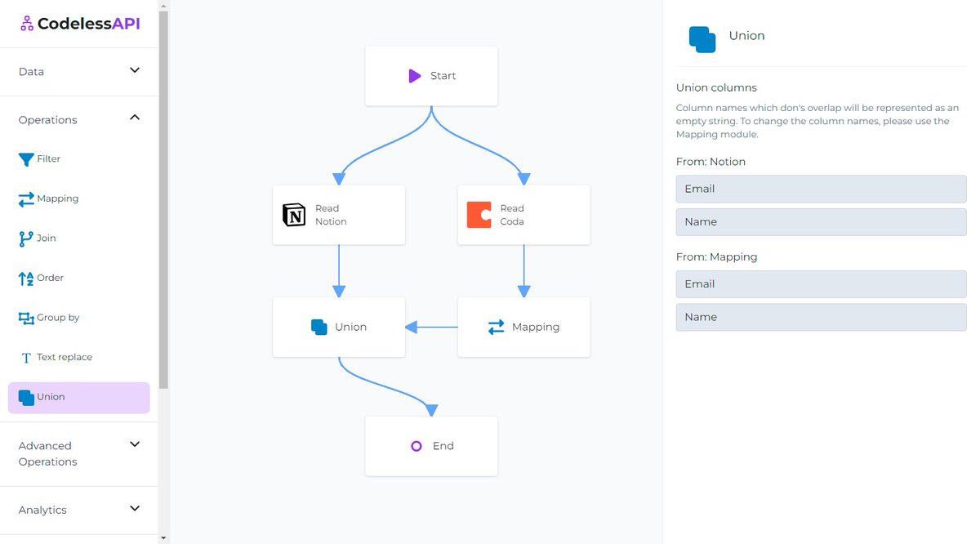Select the Union node label on canvas
Screen dimensions: 980x544
tap(351, 327)
